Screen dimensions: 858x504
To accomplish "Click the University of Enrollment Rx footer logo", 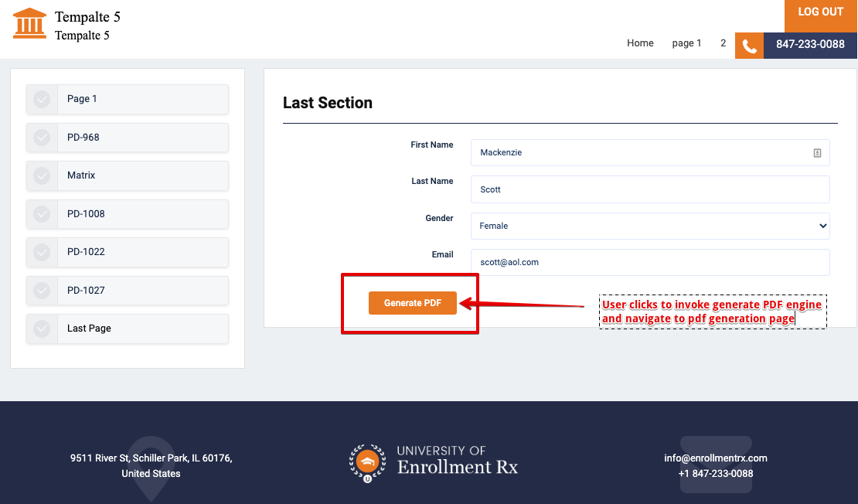I will coord(433,461).
